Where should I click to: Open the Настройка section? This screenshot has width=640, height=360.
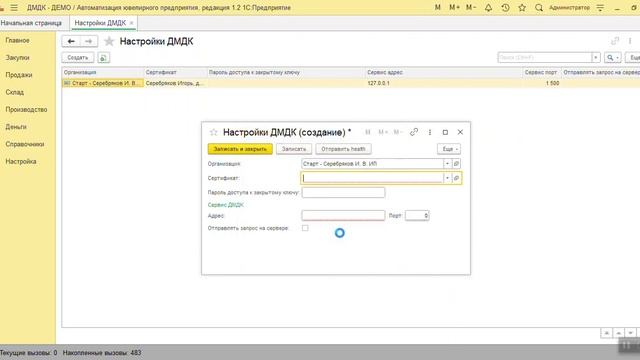(21, 162)
